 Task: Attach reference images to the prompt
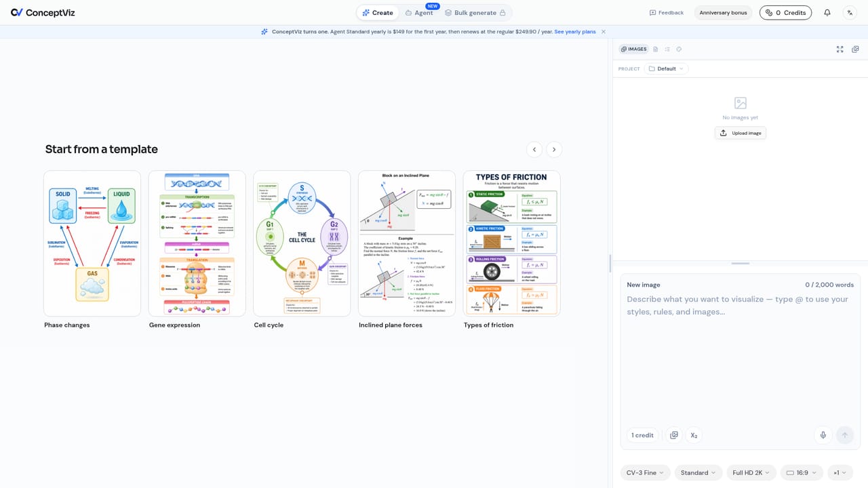tap(674, 435)
